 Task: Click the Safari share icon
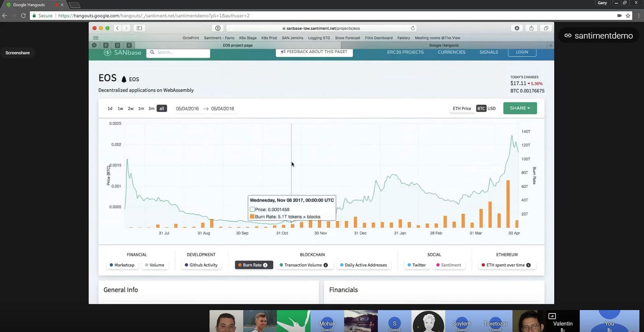531,28
